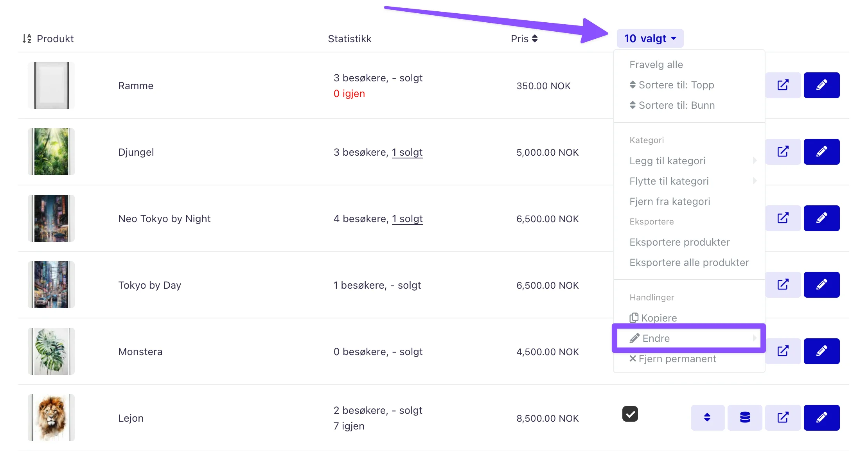Open Tokyo by Day external link icon
Image resolution: width=868 pixels, height=451 pixels.
click(783, 285)
